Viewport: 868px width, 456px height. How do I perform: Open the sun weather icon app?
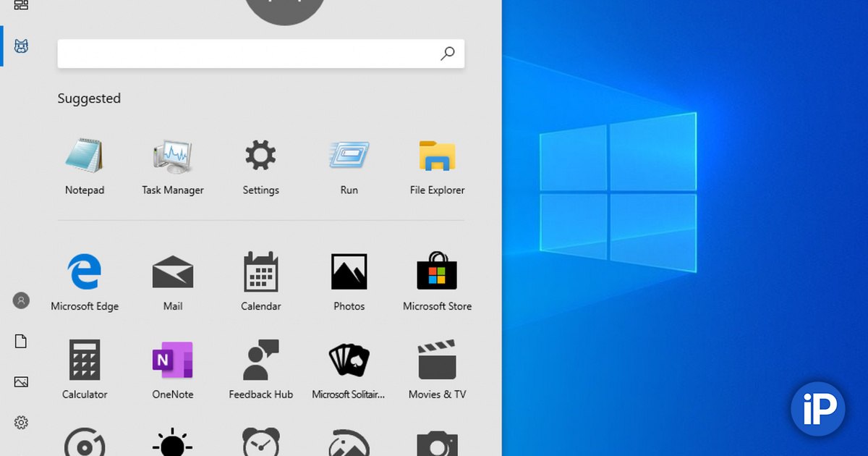[173, 442]
